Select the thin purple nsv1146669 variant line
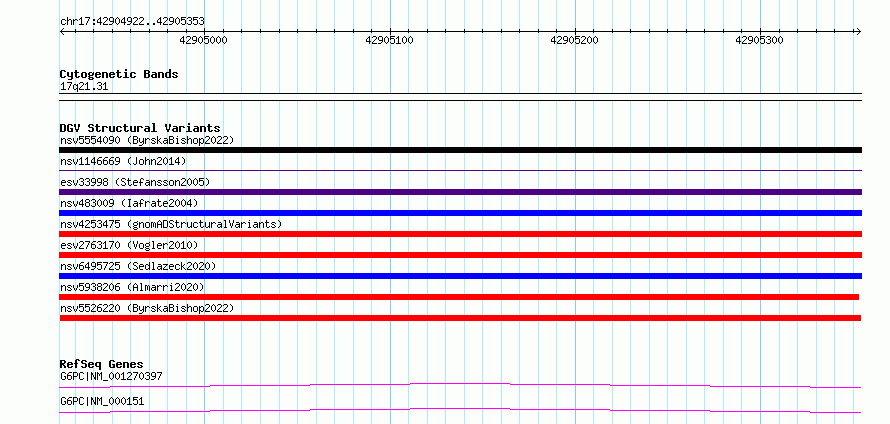890x424 pixels. pyautogui.click(x=461, y=170)
